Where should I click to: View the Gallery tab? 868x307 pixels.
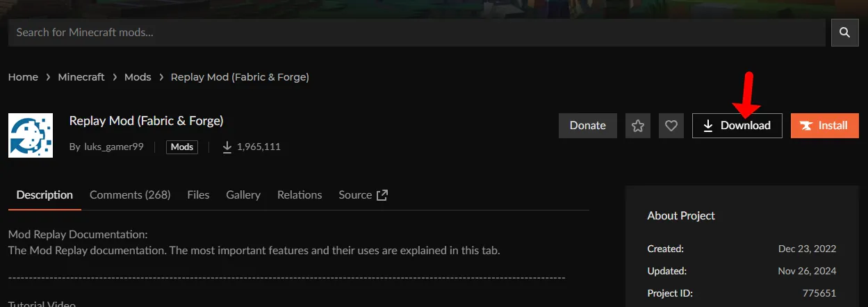243,195
